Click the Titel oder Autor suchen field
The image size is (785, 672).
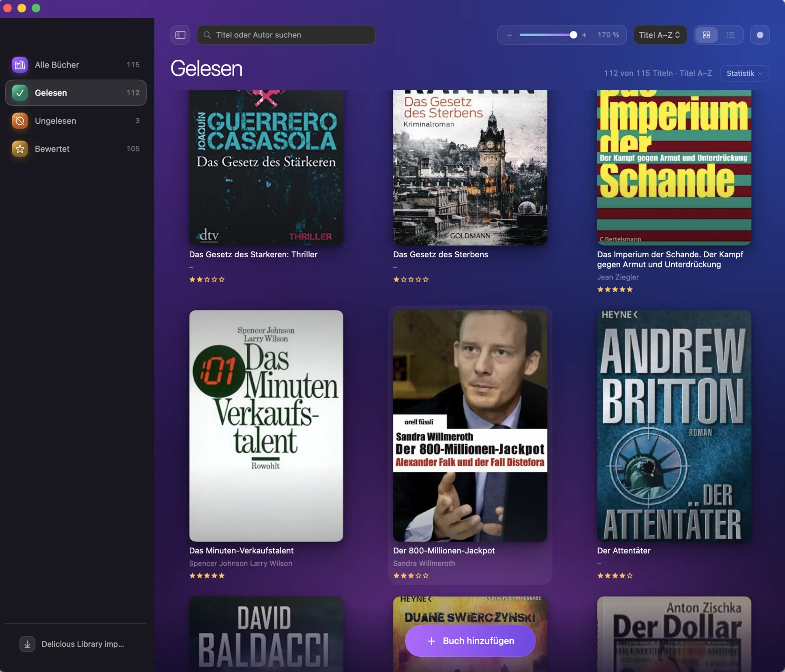click(286, 35)
